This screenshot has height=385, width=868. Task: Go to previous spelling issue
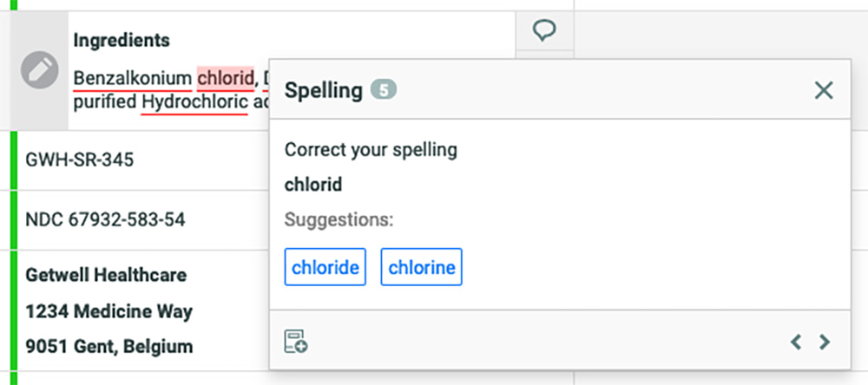(796, 342)
